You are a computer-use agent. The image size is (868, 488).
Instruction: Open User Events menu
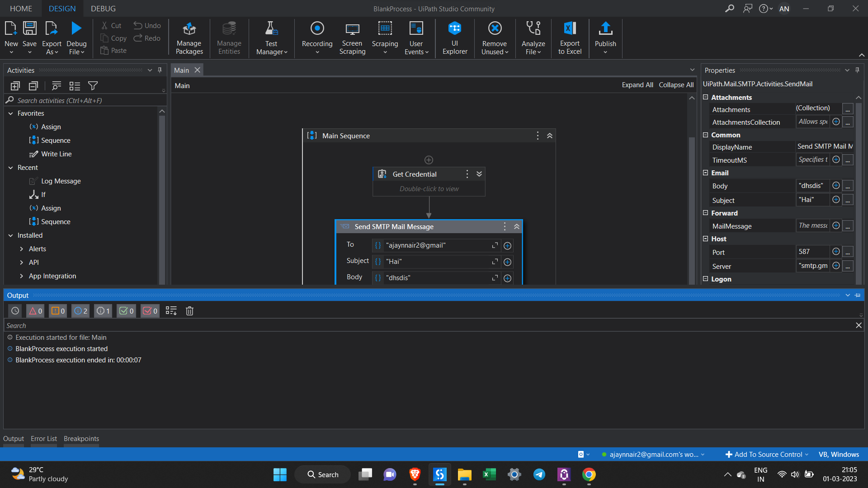coord(416,38)
